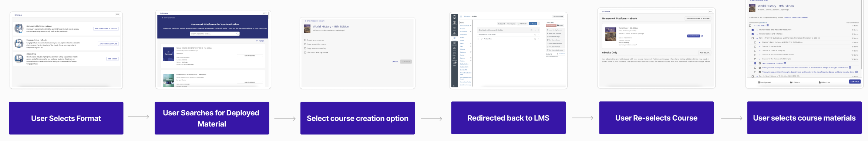Open Help in the Canvas sidebar
Viewport: 868px width, 141px height.
454,64
